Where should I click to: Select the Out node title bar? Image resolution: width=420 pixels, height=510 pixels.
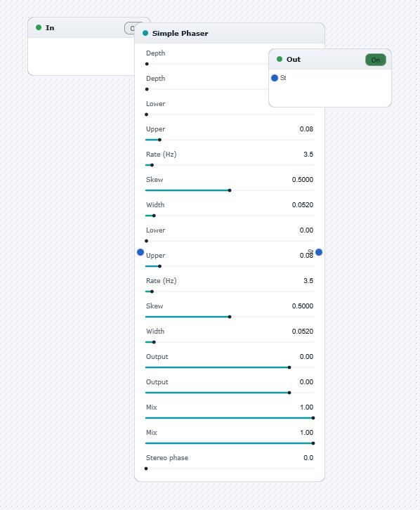[330, 59]
